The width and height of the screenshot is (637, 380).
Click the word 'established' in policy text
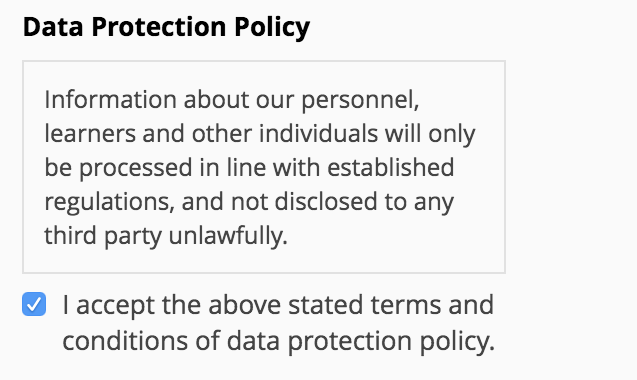click(x=391, y=167)
